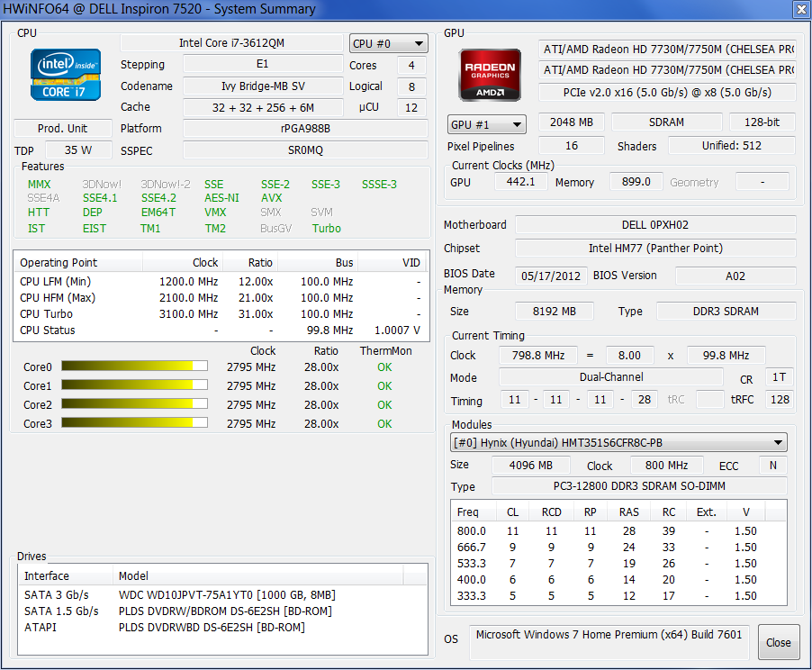Screen dimensions: 812x670
Task: Click the Core0 usage bar
Action: pyautogui.click(x=134, y=367)
